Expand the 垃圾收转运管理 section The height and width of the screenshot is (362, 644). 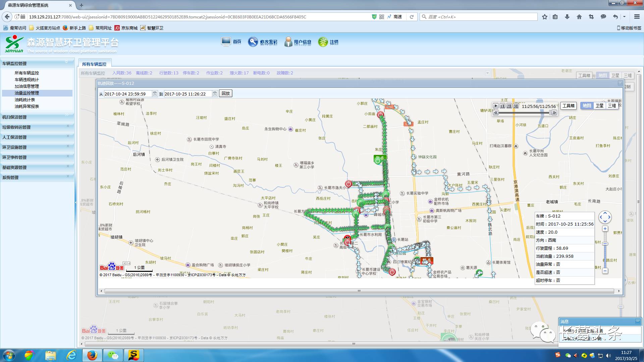68,126
